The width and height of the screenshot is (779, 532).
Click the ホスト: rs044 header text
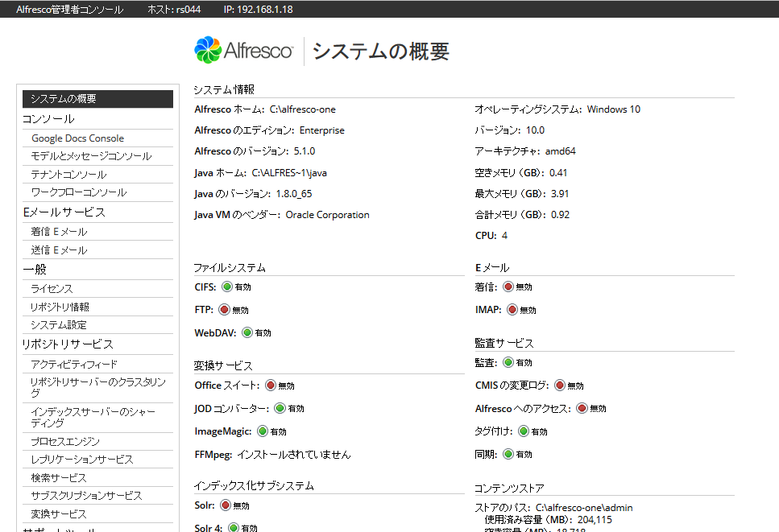click(174, 10)
